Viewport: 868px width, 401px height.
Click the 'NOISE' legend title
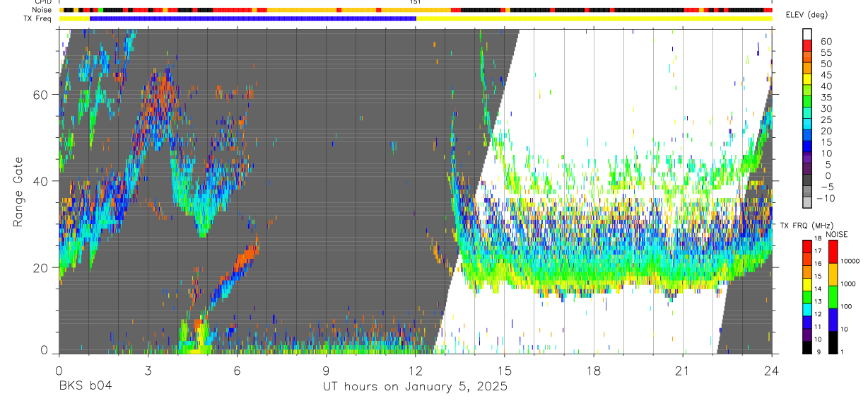[x=837, y=234]
